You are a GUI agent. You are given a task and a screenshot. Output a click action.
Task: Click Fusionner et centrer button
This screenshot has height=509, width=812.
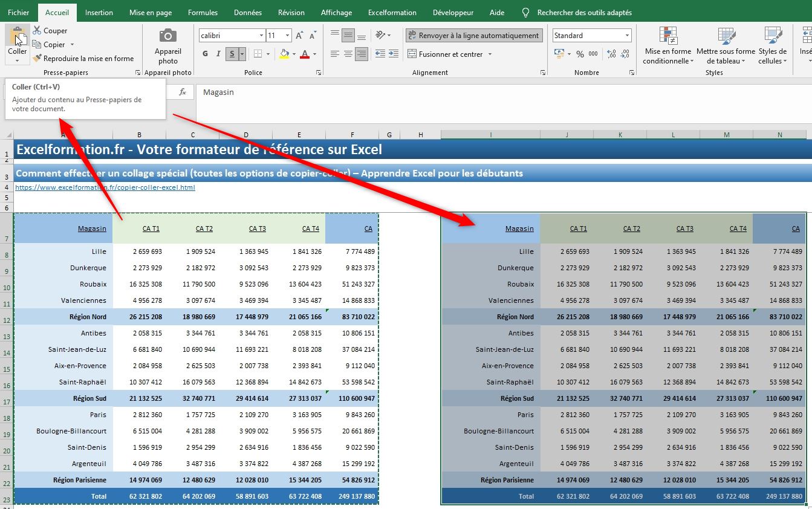pyautogui.click(x=446, y=54)
